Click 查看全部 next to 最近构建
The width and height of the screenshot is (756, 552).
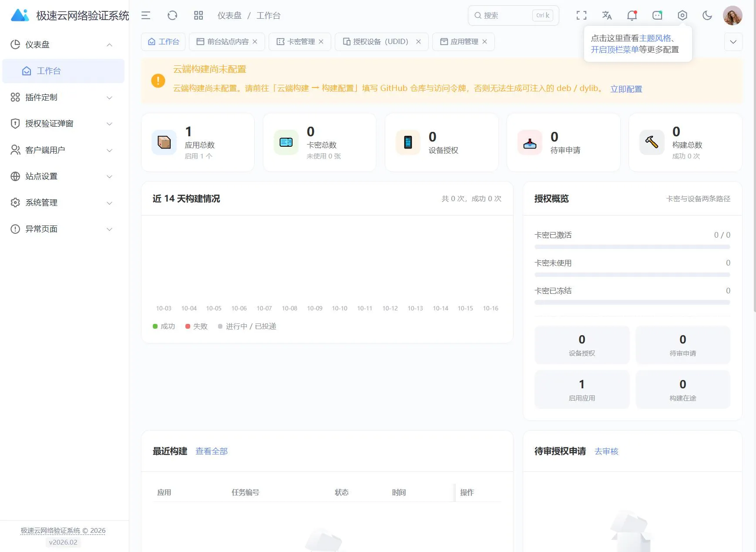212,451
